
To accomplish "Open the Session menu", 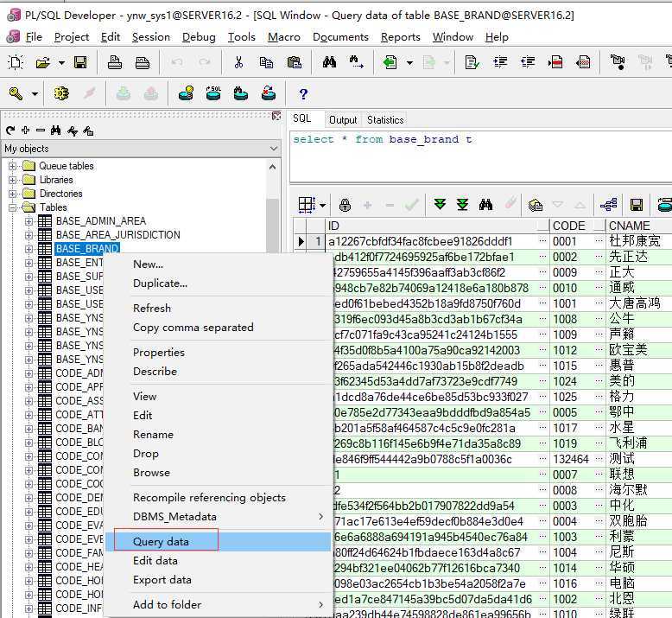I will coord(151,37).
